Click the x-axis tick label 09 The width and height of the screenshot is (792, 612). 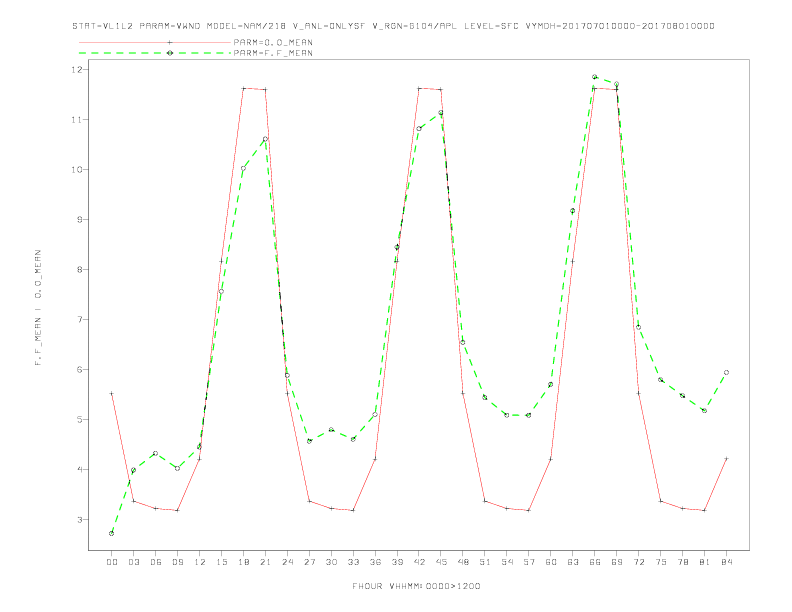[177, 562]
